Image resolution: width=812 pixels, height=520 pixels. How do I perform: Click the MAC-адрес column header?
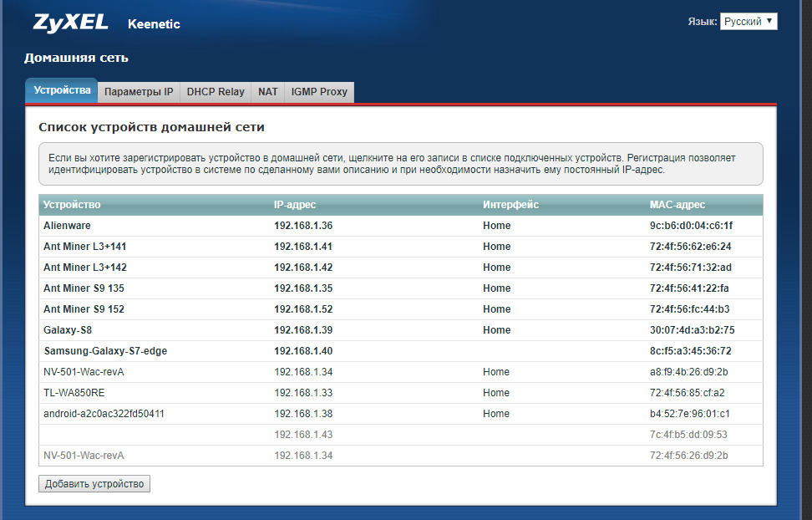click(678, 205)
